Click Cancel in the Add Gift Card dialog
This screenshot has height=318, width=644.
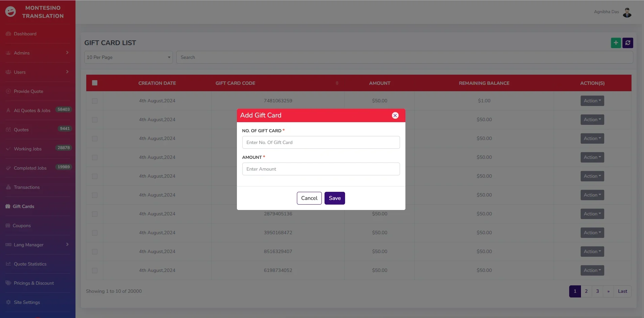[309, 198]
